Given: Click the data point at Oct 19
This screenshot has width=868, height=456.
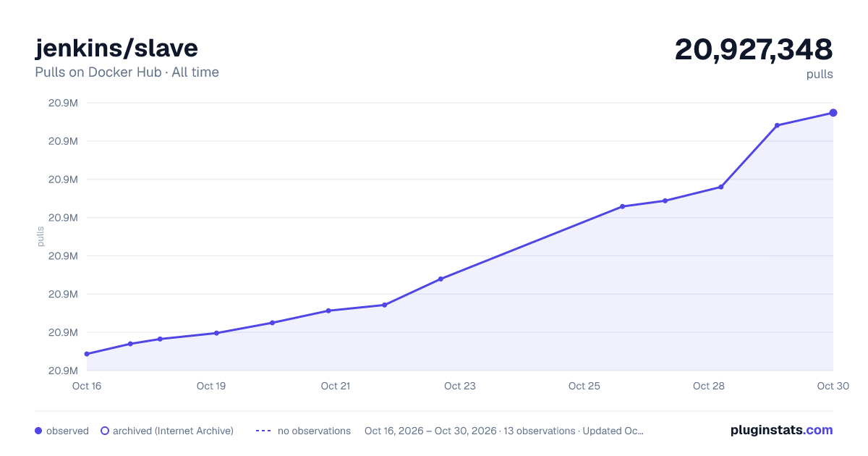Looking at the screenshot, I should tap(216, 333).
